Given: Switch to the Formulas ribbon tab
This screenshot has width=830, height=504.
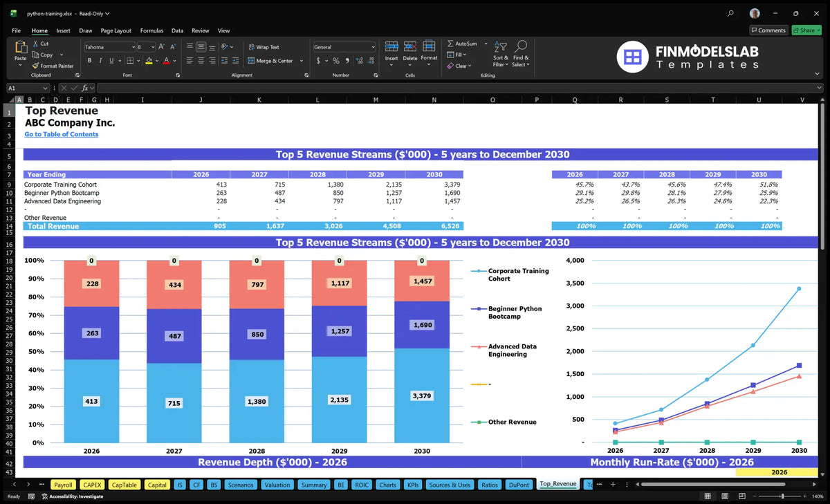Looking at the screenshot, I should point(151,30).
